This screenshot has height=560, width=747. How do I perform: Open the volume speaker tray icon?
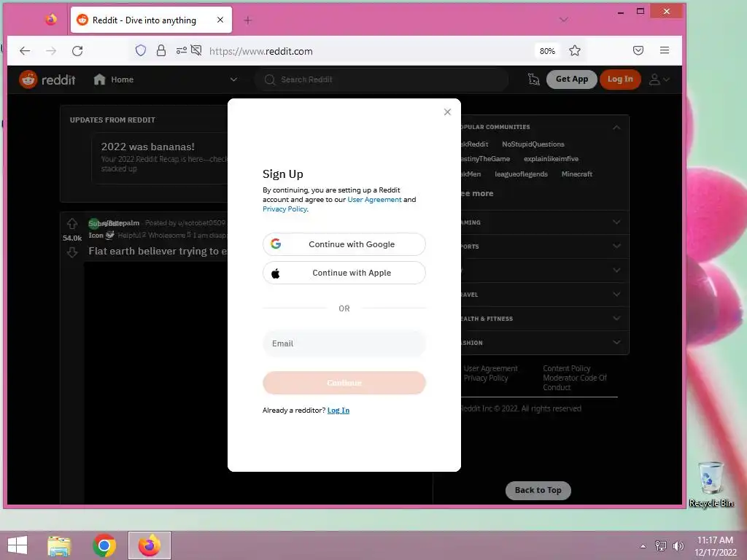click(x=678, y=546)
